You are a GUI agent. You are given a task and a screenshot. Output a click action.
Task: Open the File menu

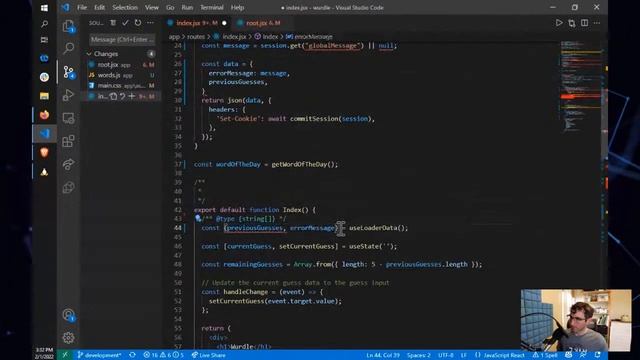pyautogui.click(x=82, y=7)
